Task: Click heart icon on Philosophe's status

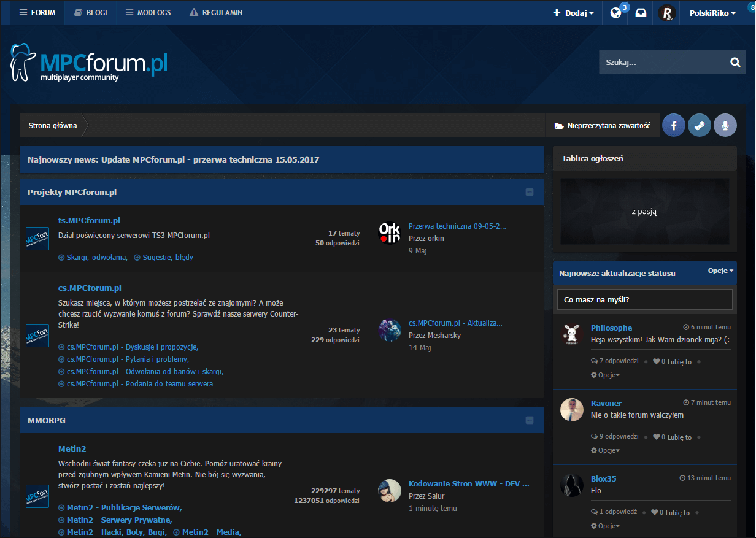Action: pos(656,361)
